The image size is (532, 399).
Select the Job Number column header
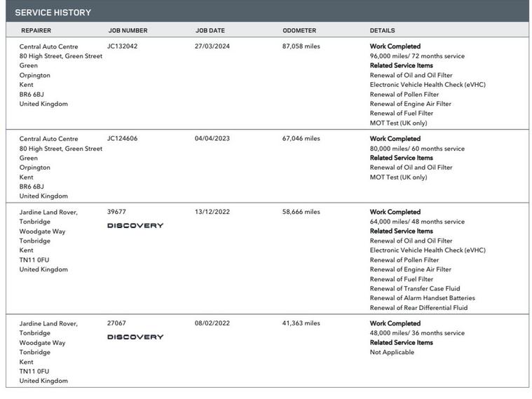click(x=128, y=31)
